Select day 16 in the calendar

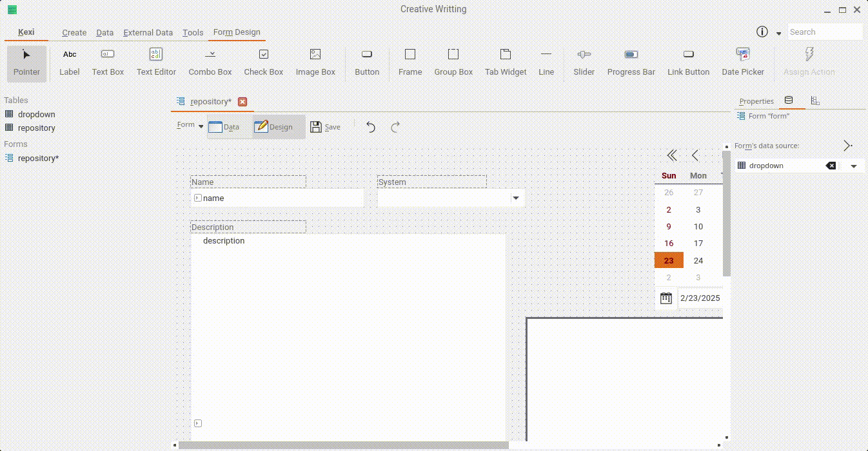669,243
